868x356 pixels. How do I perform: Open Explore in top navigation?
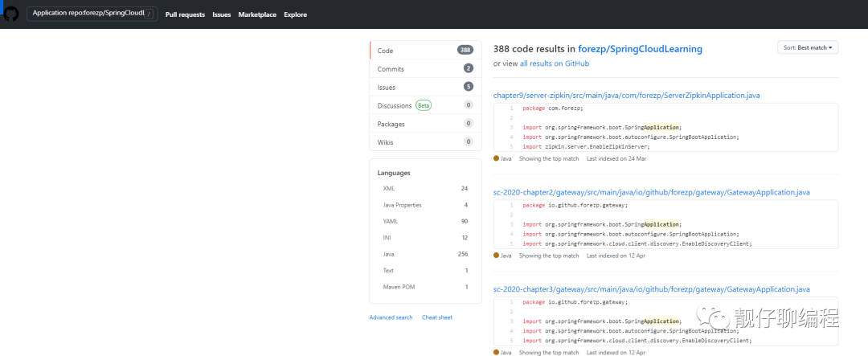pos(295,15)
